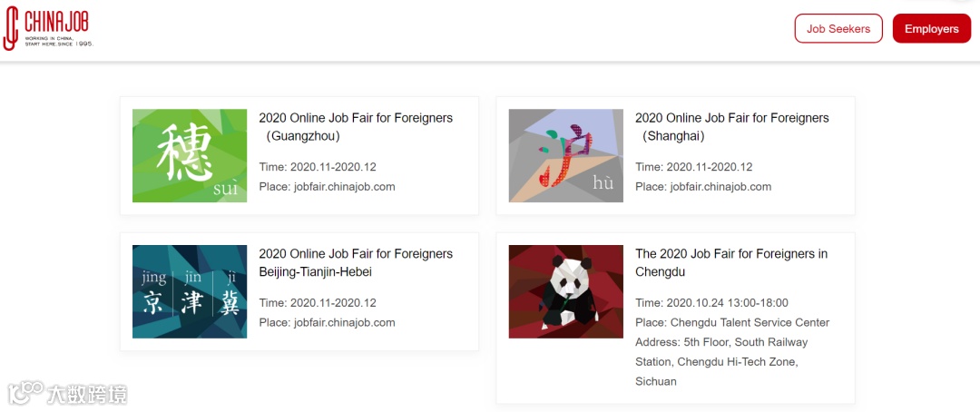Open 'Online Job Fair for Foreigners Beijing-Tianjin-Hebei' title
The height and width of the screenshot is (412, 980).
click(x=356, y=262)
